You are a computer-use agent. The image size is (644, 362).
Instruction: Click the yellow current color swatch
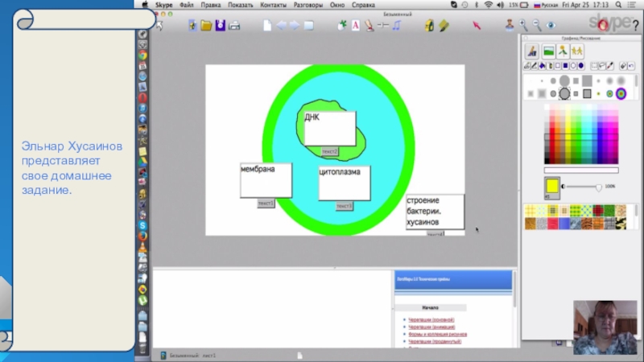click(552, 186)
